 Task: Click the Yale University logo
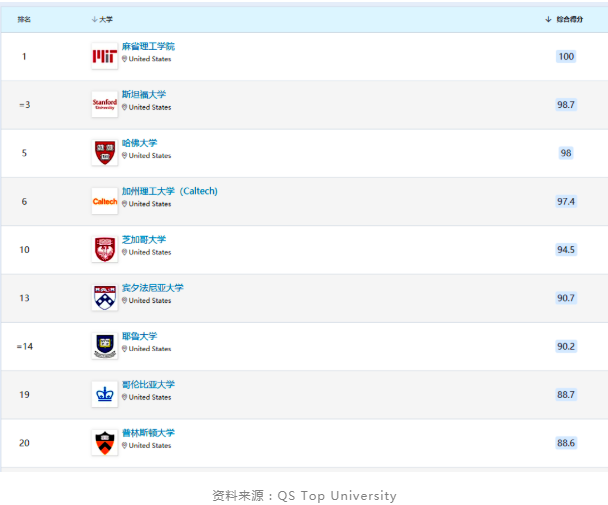(104, 345)
